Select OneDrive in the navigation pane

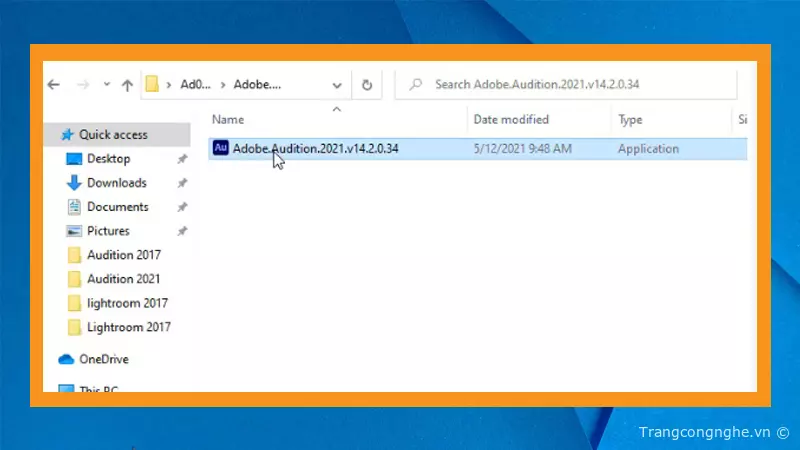(104, 359)
